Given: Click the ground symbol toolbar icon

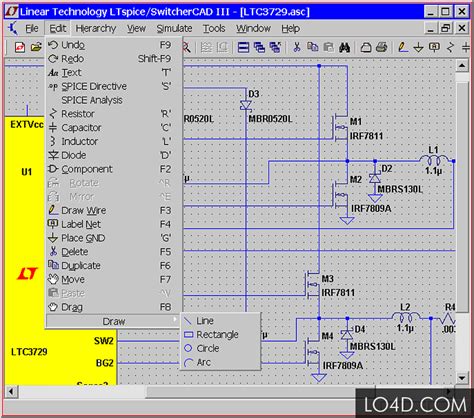Looking at the screenshot, I should pyautogui.click(x=418, y=48).
